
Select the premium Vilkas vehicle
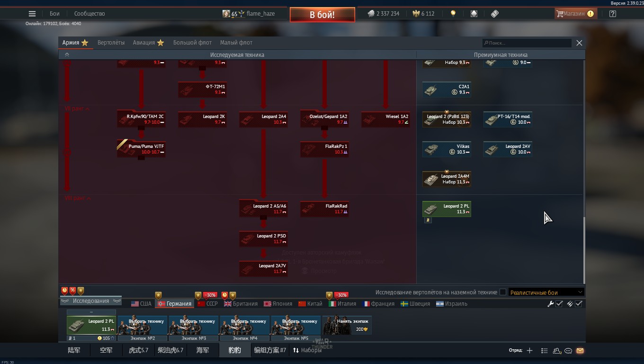[x=447, y=149]
